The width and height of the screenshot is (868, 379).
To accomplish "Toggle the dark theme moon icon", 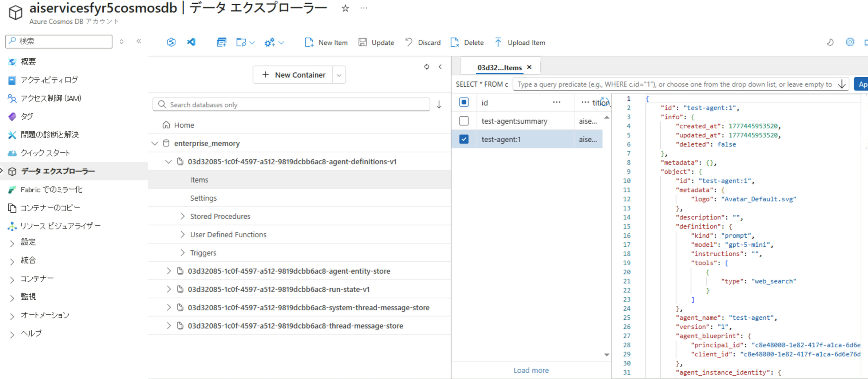I will (x=830, y=42).
